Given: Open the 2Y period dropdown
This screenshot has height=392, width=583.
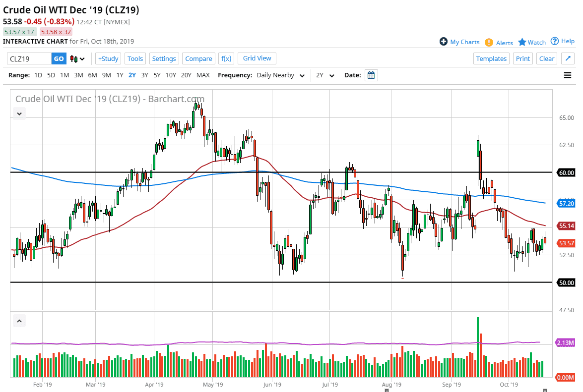Looking at the screenshot, I should [x=325, y=75].
